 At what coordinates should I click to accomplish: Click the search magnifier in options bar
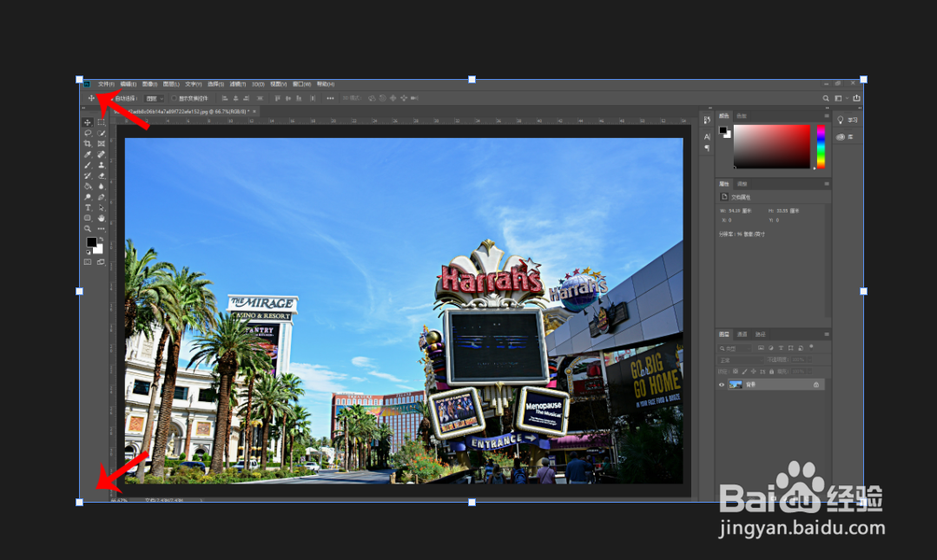pyautogui.click(x=826, y=99)
